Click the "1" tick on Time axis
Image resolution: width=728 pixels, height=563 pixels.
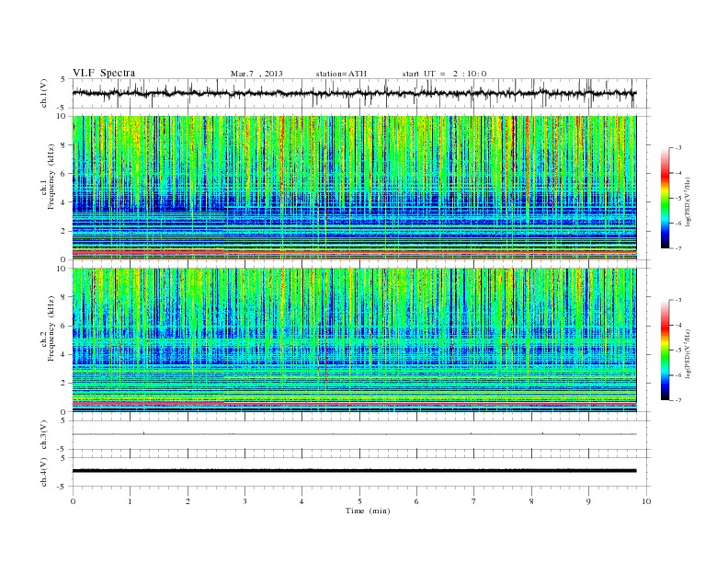[131, 501]
